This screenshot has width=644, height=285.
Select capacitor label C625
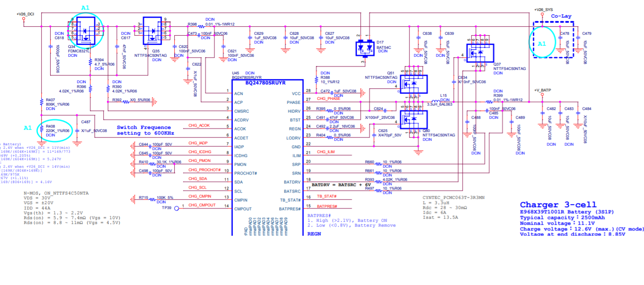tap(383, 131)
